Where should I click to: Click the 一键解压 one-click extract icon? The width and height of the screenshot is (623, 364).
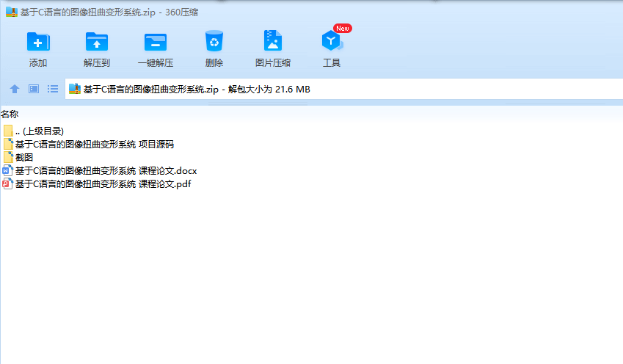156,42
